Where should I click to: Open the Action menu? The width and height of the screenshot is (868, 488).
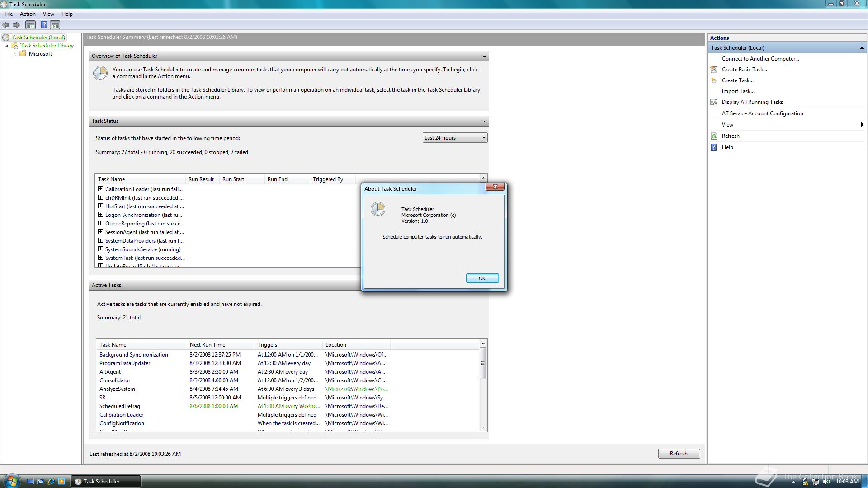pos(28,14)
